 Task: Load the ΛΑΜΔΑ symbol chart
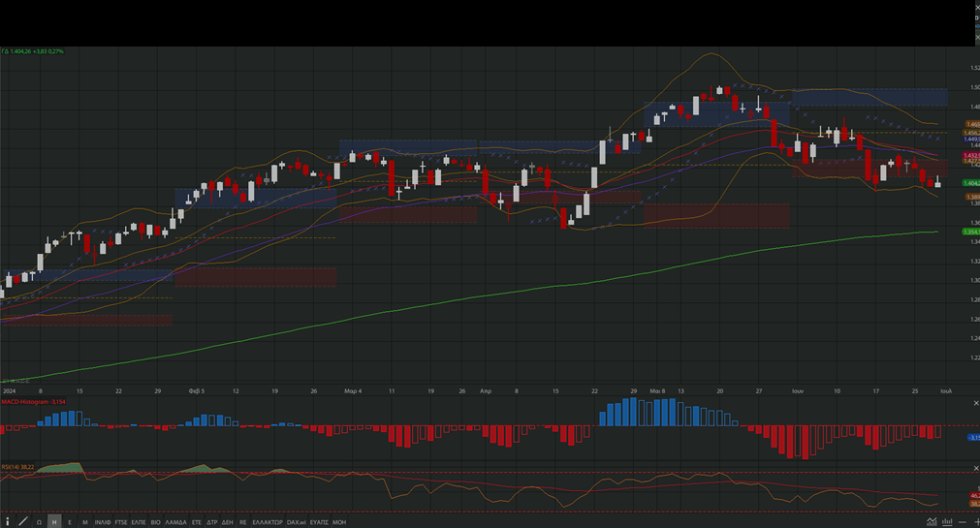tap(175, 522)
